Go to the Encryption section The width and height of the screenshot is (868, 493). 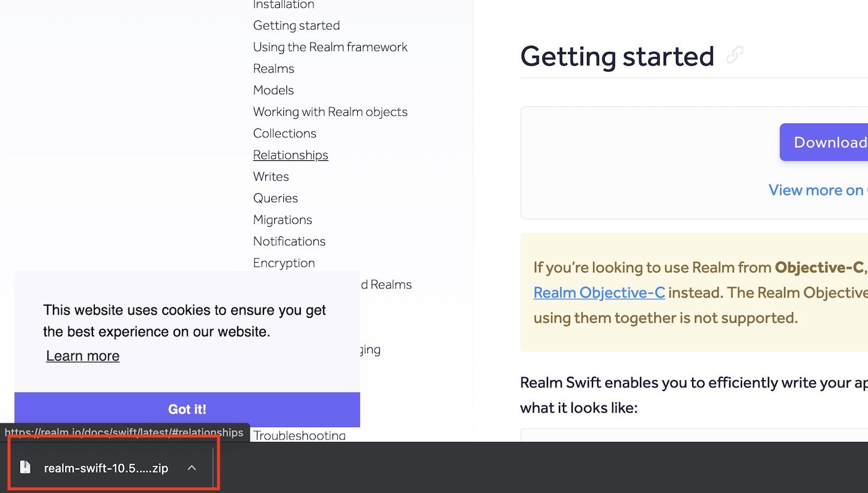tap(284, 263)
